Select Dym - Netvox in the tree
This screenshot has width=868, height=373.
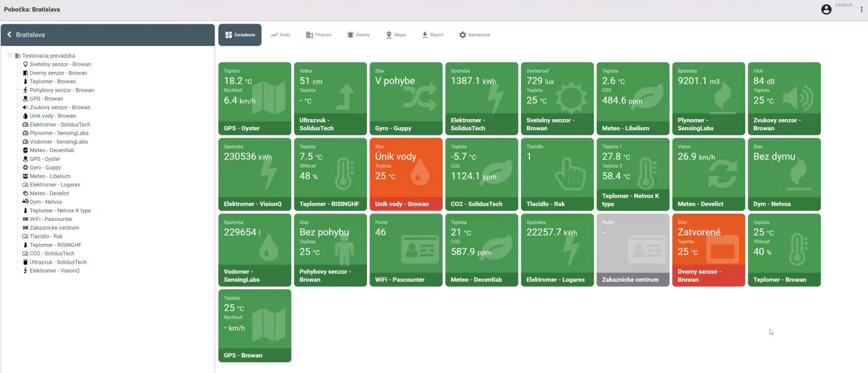coord(46,202)
